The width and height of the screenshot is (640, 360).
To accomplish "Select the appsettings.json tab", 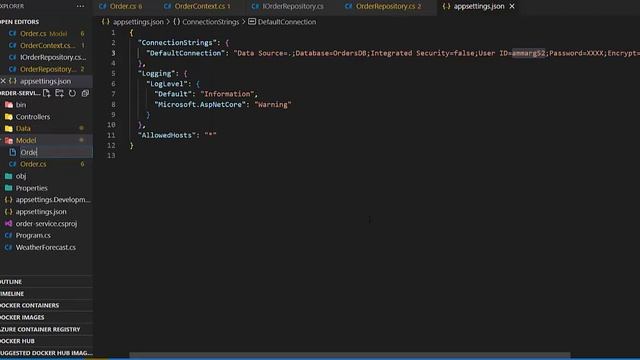I will (478, 6).
